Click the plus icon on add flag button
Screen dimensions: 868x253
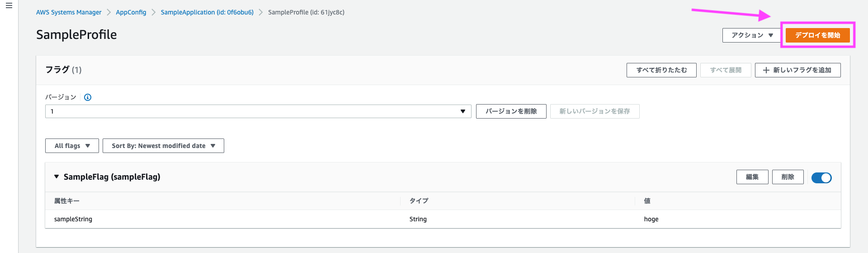click(x=766, y=70)
